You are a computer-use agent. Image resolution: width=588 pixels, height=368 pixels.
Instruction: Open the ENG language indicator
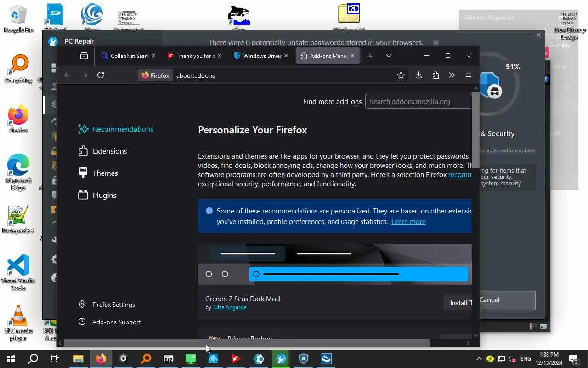pos(526,359)
